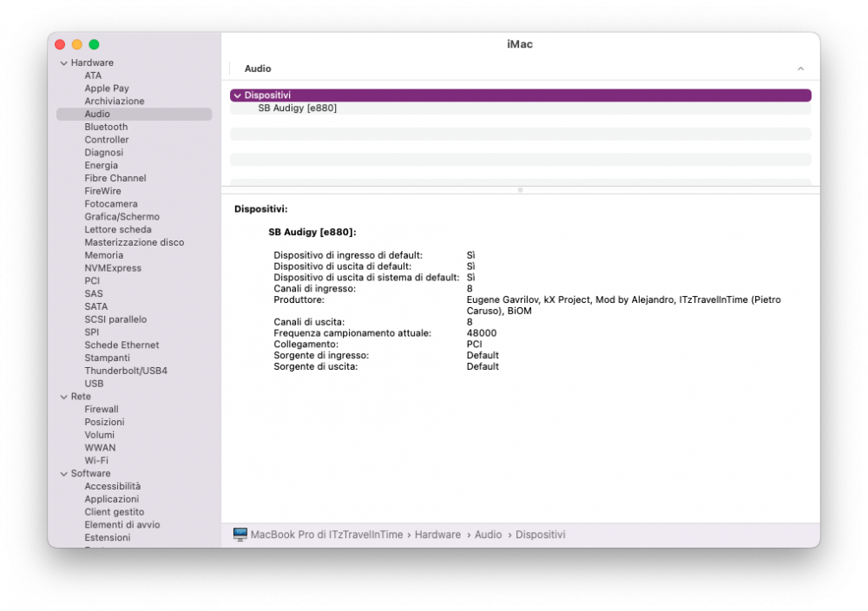Select SAS in the sidebar
The image size is (868, 611).
pos(94,293)
